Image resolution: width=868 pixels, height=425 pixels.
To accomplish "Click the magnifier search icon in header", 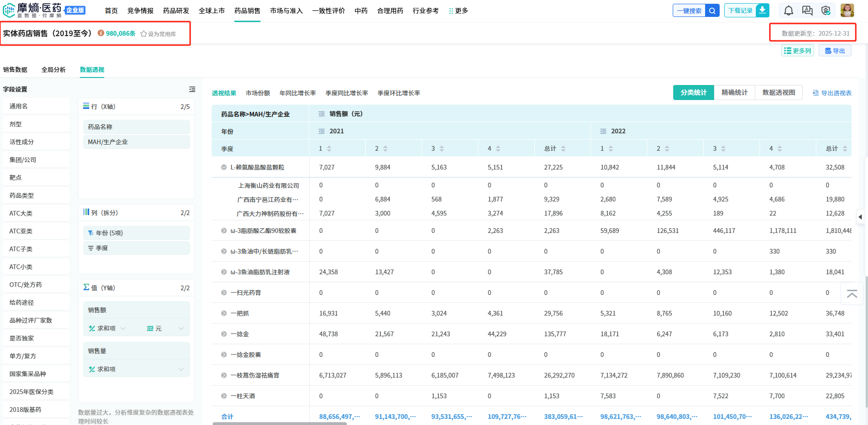I will (712, 10).
